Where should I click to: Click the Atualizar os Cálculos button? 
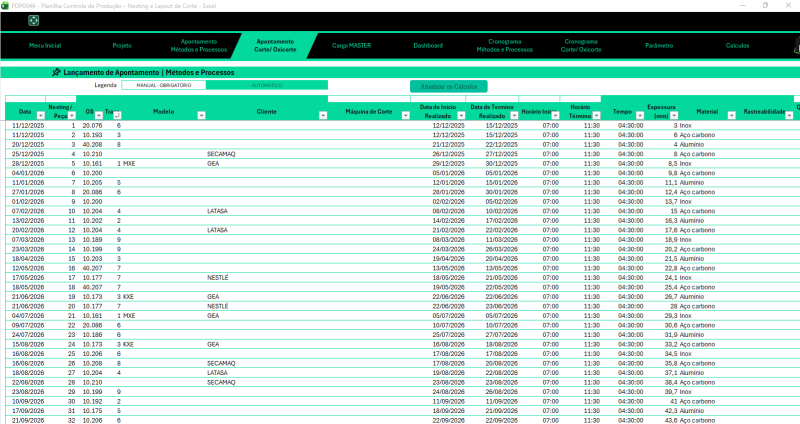click(x=449, y=86)
